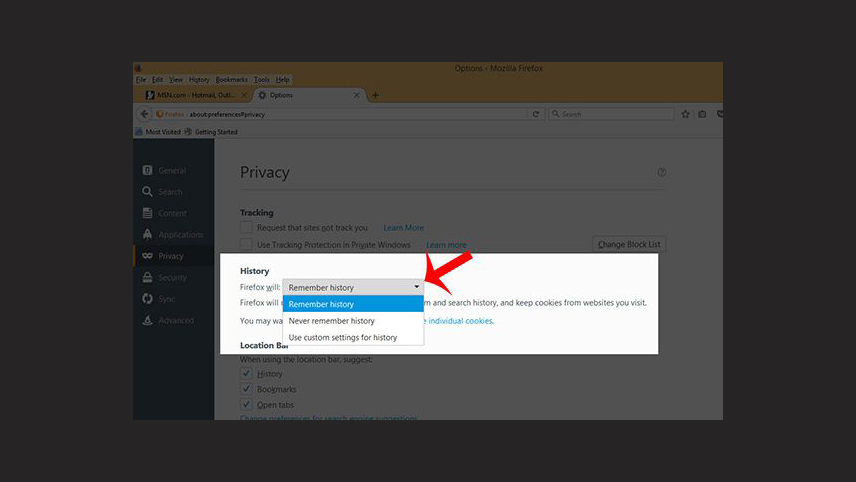Switch to the Options tab
Screen dimensions: 856x482
click(x=310, y=95)
